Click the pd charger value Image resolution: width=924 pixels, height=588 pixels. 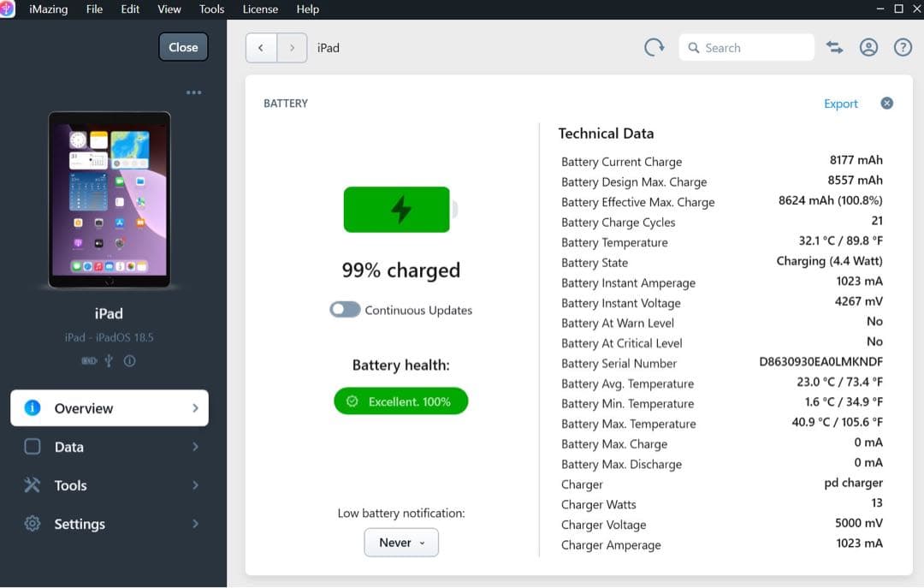pyautogui.click(x=853, y=483)
